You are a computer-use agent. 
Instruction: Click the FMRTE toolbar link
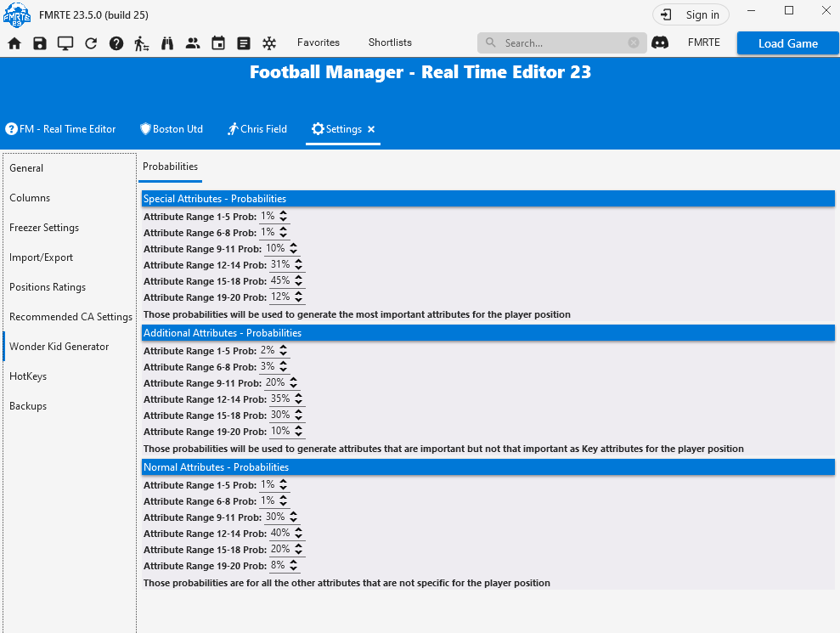[x=703, y=42]
